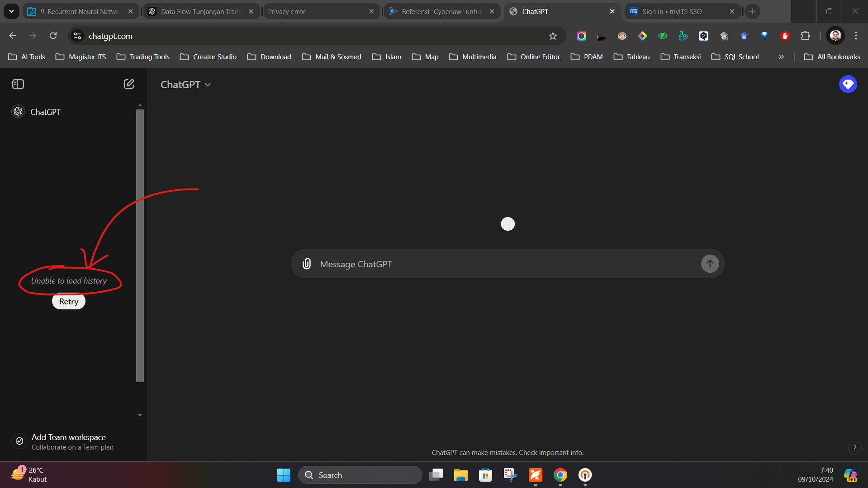Open the help question mark button
Screen dimensions: 868x488
pos(854,448)
